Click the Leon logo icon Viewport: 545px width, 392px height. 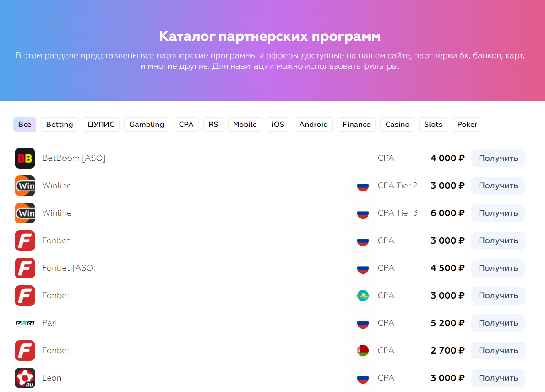click(25, 378)
